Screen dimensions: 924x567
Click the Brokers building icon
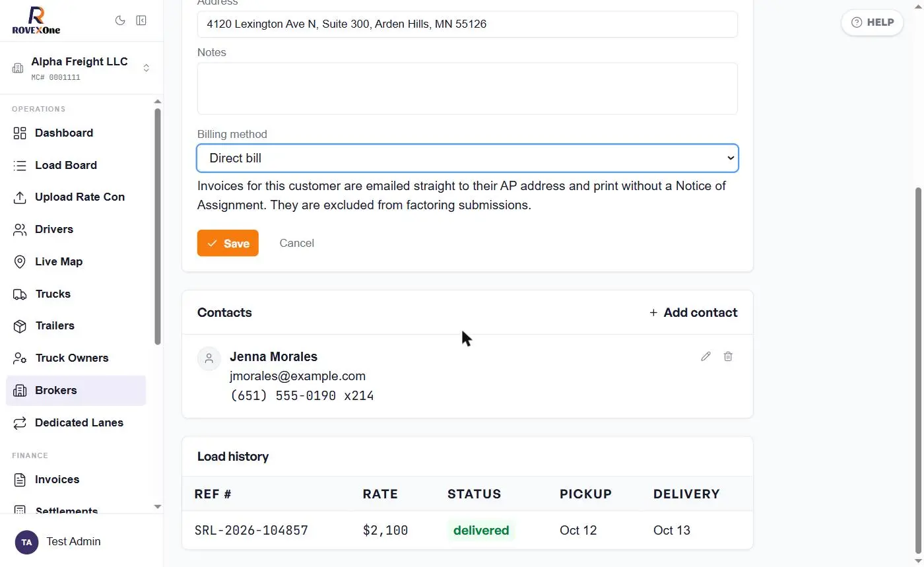pyautogui.click(x=20, y=391)
